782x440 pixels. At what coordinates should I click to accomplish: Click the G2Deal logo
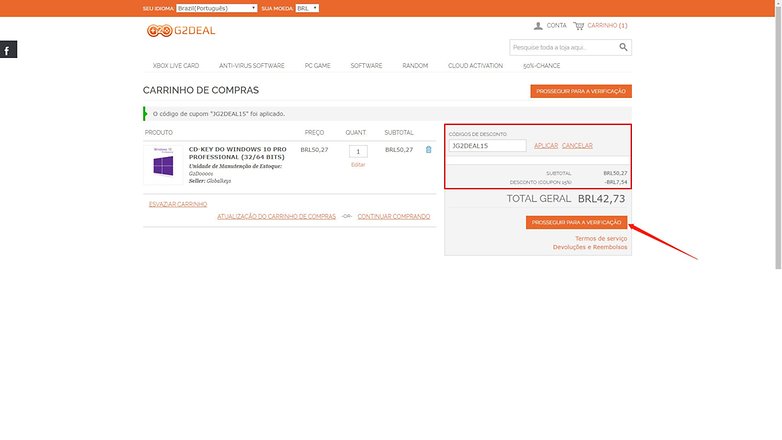(x=181, y=30)
